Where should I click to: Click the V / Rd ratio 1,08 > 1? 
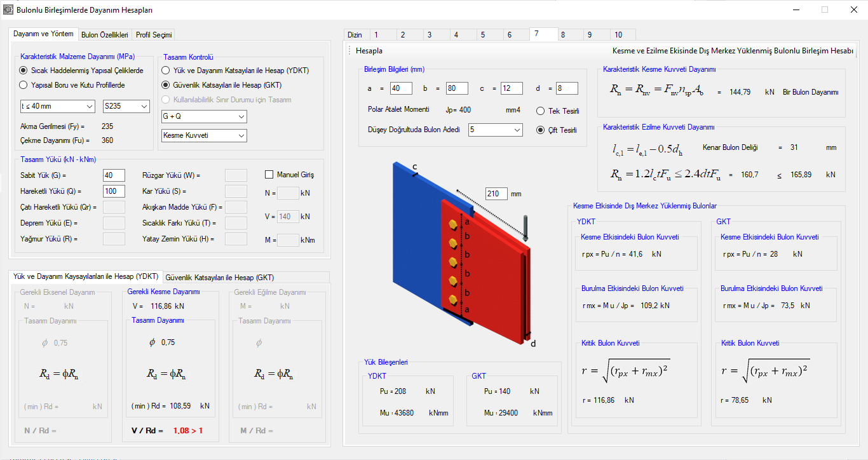pos(187,431)
